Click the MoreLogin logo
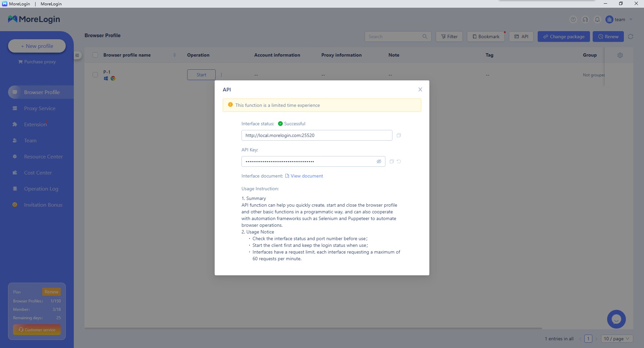This screenshot has width=644, height=348. (34, 19)
